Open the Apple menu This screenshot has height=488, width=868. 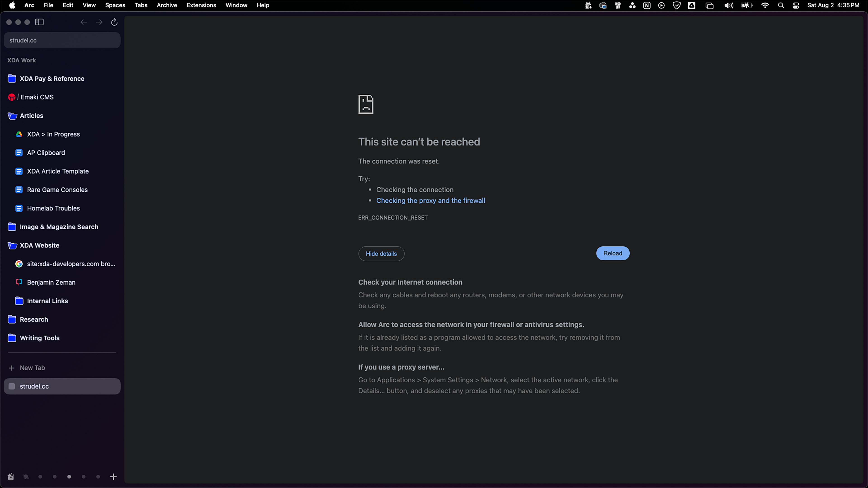click(12, 5)
